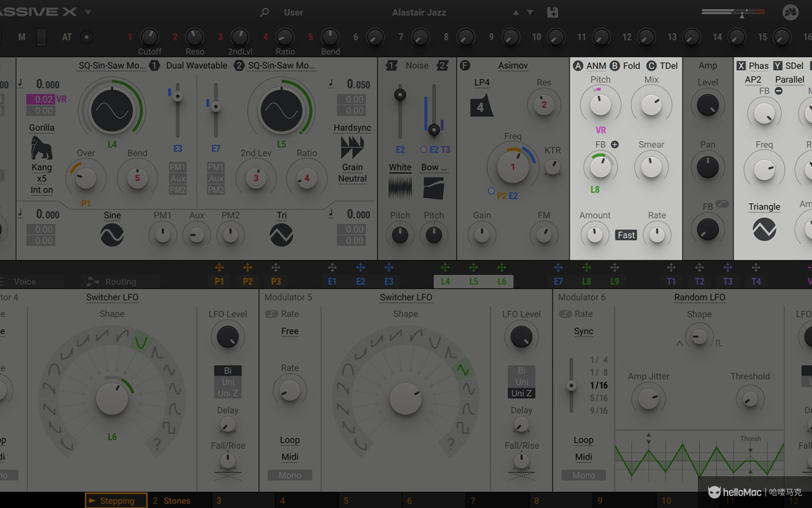The image size is (812, 508).
Task: Click Loop in Modulator 5
Action: click(290, 440)
